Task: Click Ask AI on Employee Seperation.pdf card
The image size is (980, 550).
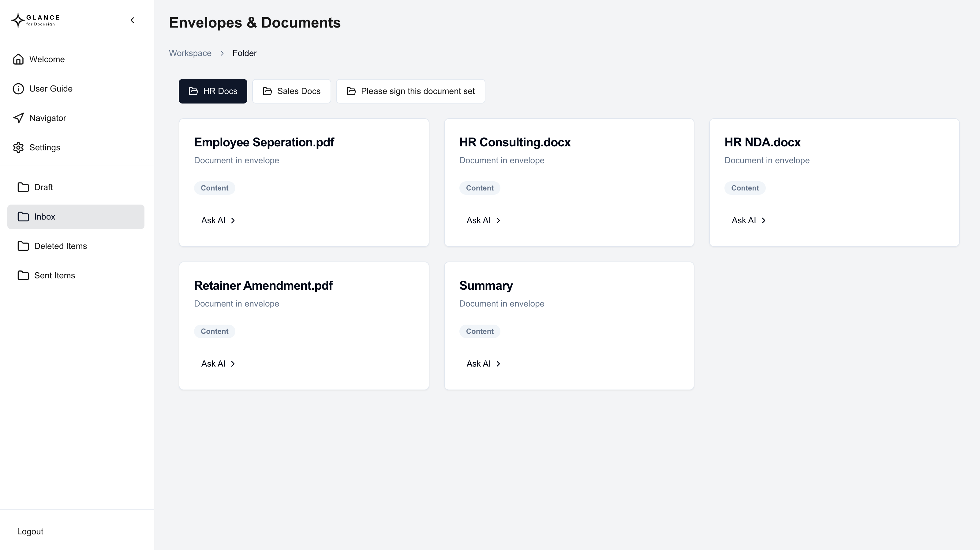Action: coord(218,220)
